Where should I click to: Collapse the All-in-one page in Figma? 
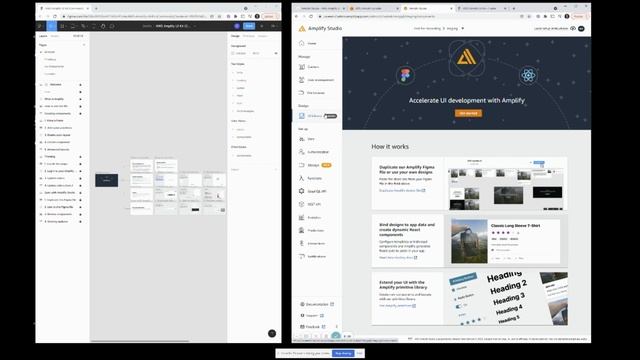pos(41,52)
